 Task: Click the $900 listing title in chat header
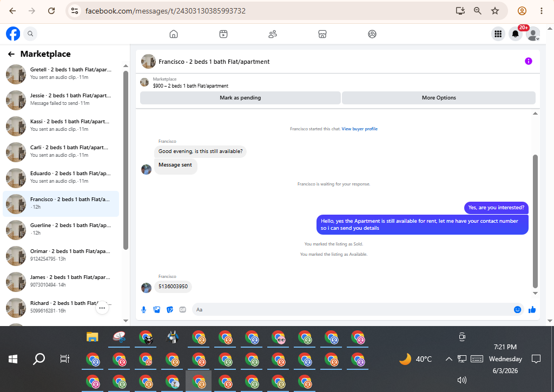click(190, 86)
